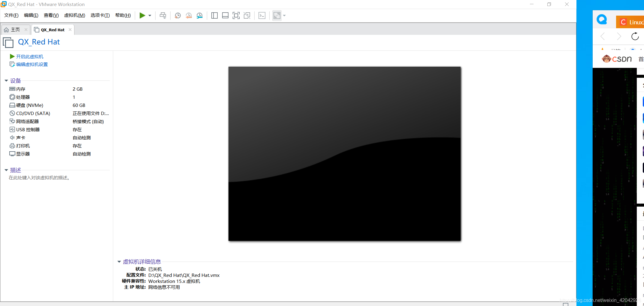Toggle the thumbnail bar view icon
644x306 pixels.
pos(225,16)
